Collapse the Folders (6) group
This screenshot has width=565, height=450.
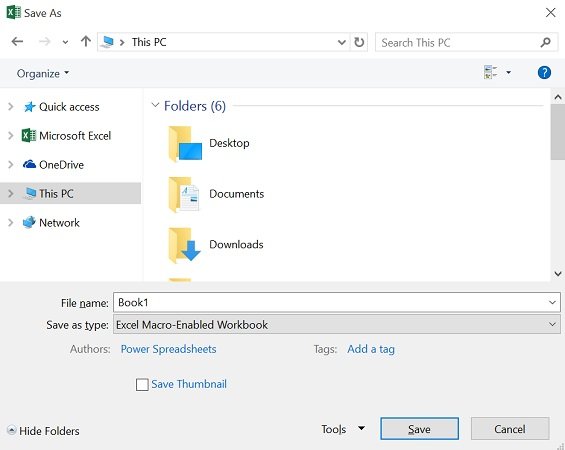pyautogui.click(x=155, y=105)
